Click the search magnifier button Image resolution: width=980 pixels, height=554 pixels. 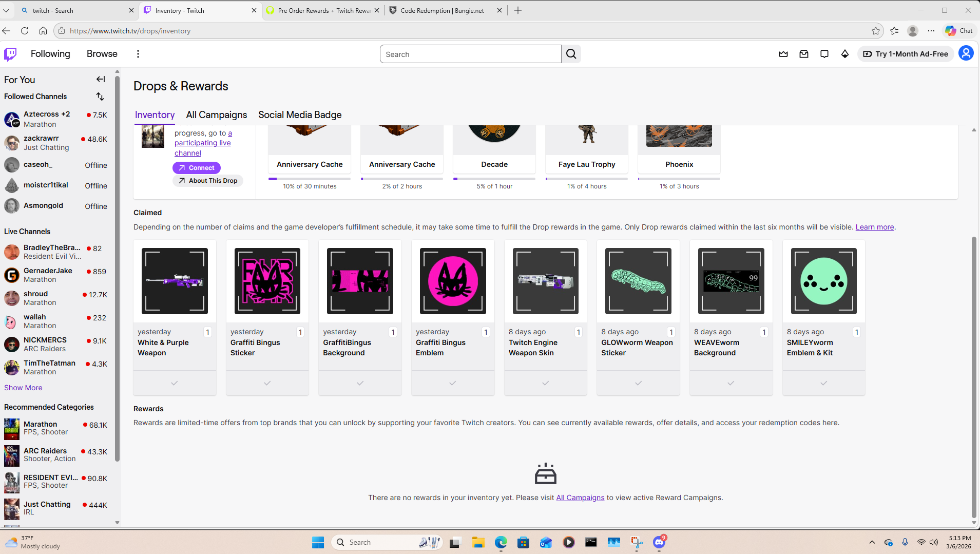tap(571, 54)
